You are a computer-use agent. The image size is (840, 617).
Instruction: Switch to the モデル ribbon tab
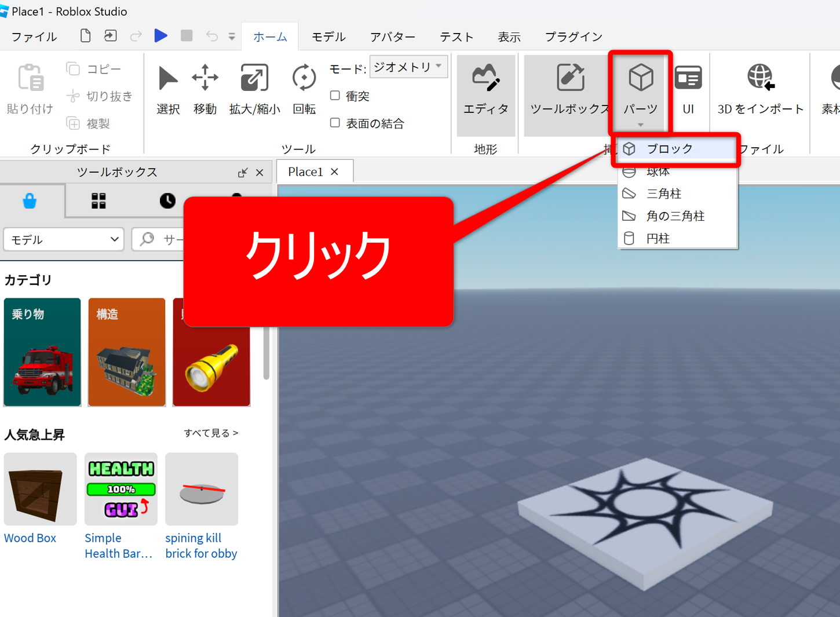(x=328, y=36)
